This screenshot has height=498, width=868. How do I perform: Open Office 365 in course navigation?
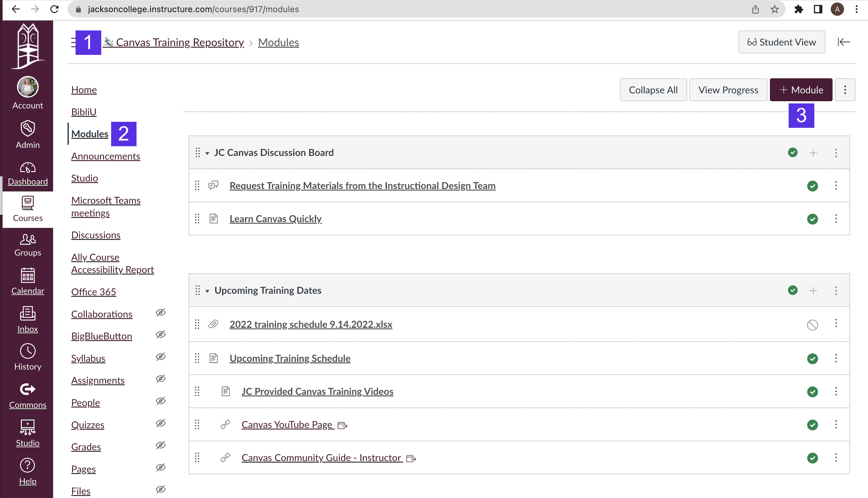coord(94,292)
